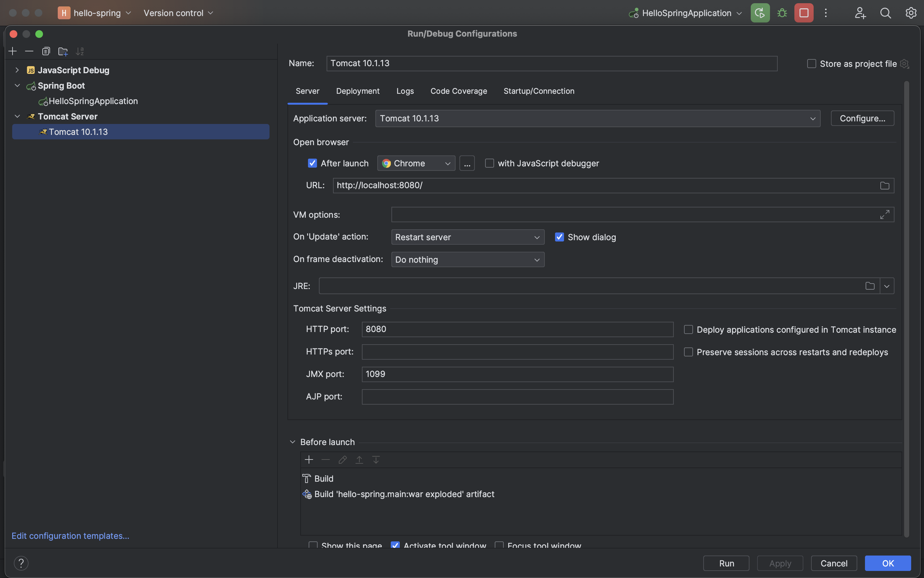Stop the running application

pos(804,13)
